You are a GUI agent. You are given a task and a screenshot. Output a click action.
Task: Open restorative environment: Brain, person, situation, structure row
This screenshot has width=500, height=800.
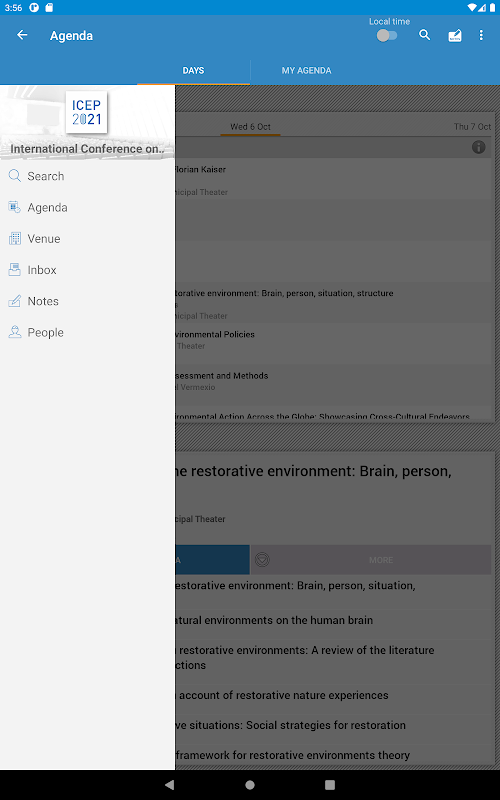pos(333,304)
